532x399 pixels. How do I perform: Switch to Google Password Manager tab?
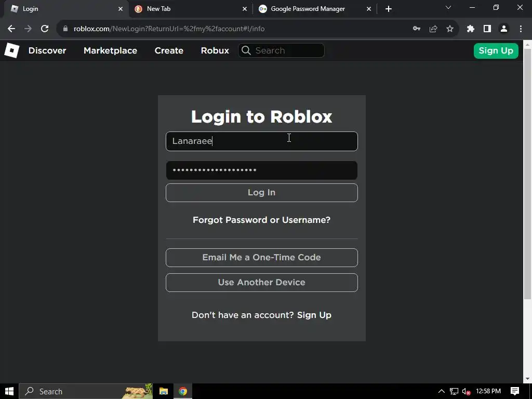[x=314, y=9]
